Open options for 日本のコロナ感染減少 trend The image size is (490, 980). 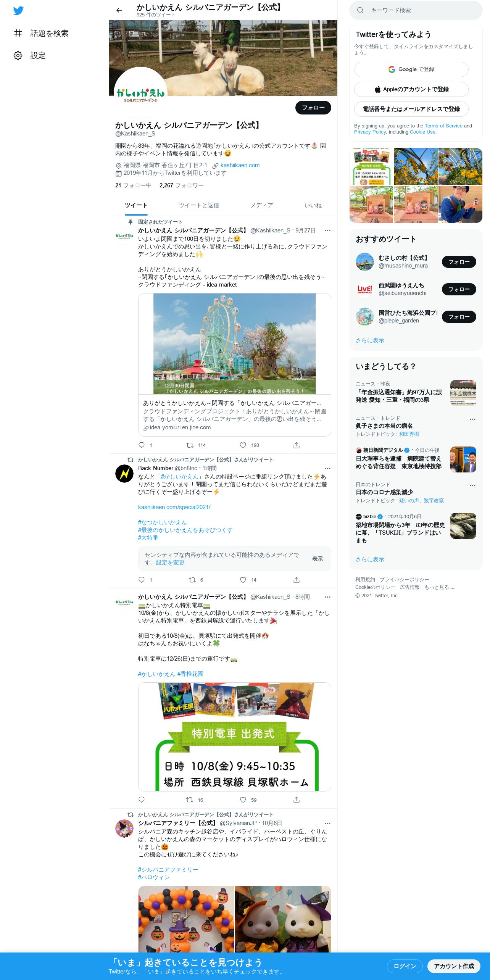[x=472, y=485]
